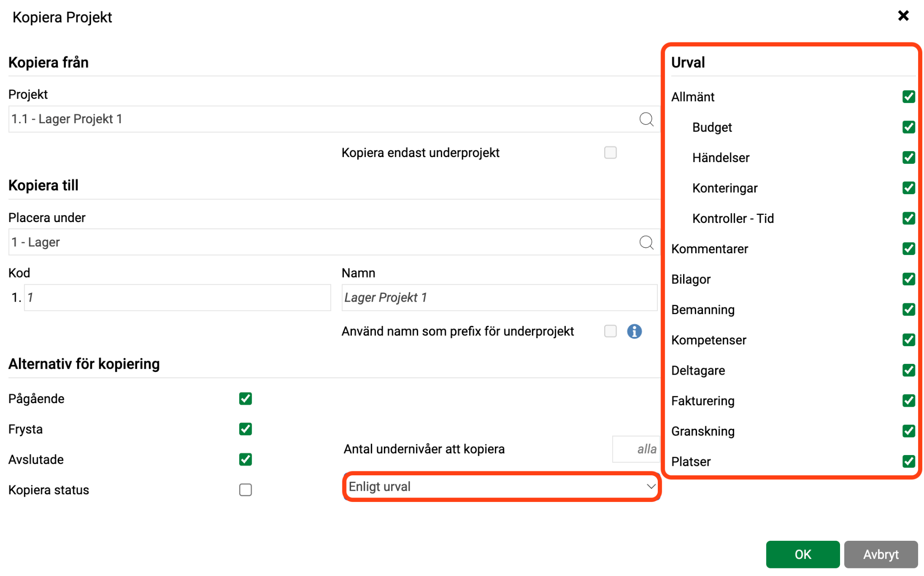Uncheck the Avslutade checkbox
Image resolution: width=924 pixels, height=576 pixels.
(x=245, y=460)
